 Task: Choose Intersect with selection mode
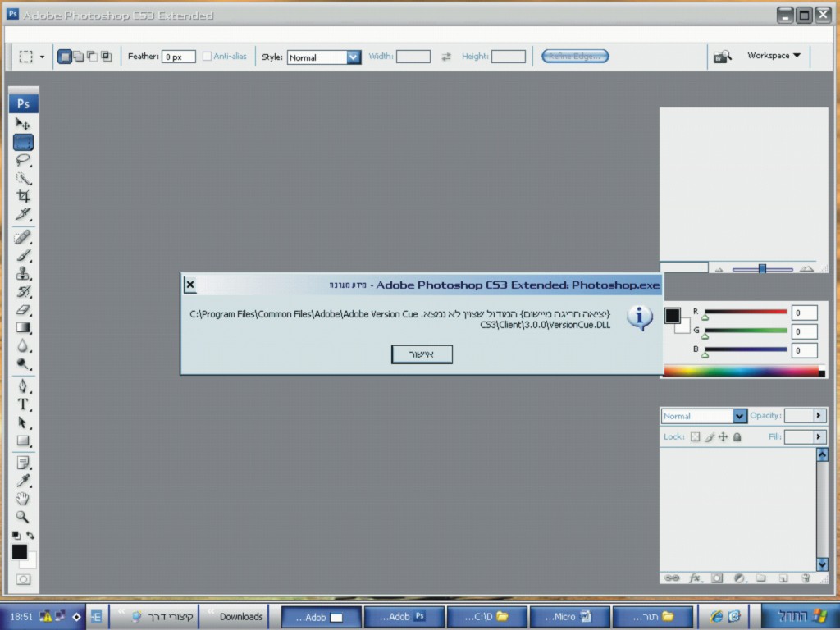106,57
